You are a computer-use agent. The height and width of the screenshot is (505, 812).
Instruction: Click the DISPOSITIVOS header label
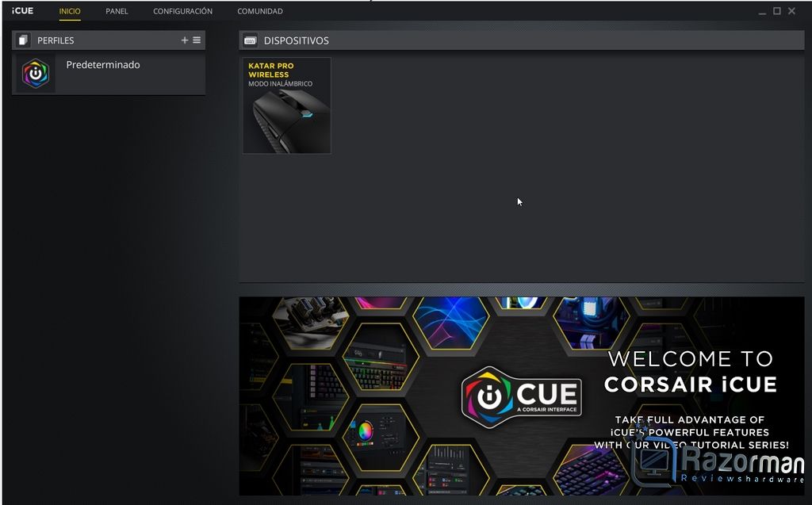click(297, 40)
